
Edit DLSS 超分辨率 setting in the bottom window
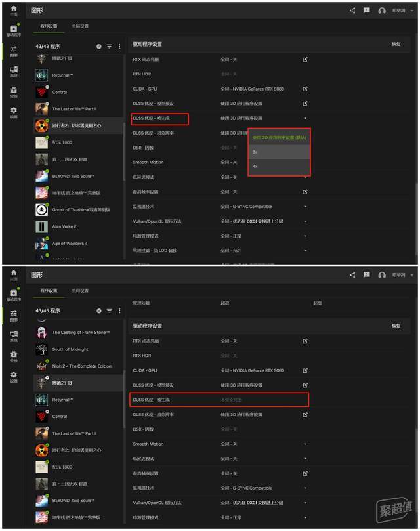pyautogui.click(x=305, y=415)
